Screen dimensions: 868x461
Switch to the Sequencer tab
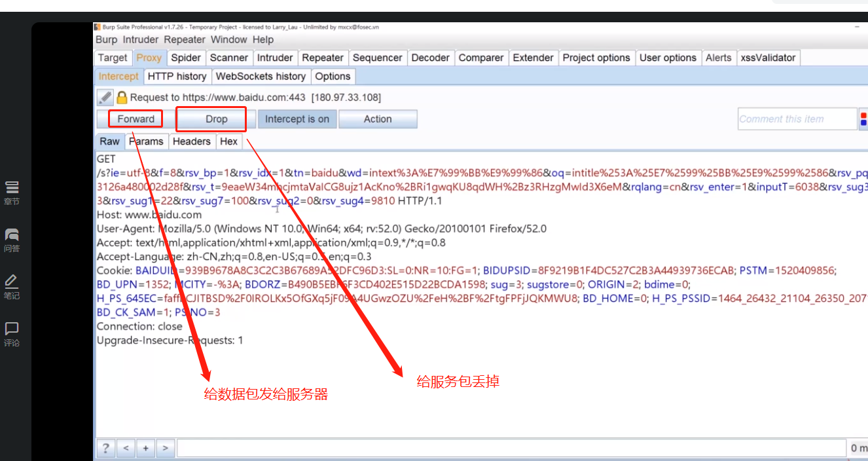[378, 58]
